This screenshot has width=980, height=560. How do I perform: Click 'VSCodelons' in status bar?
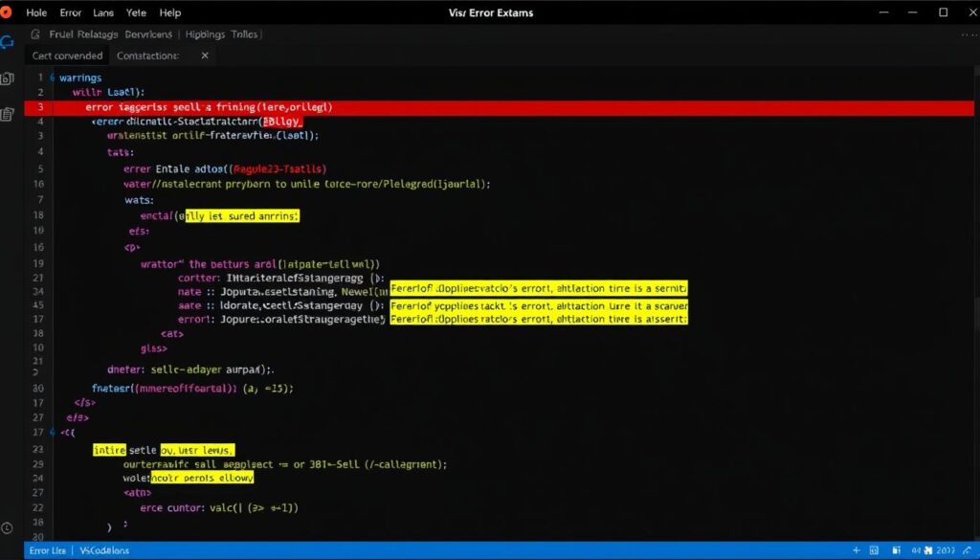(x=104, y=550)
